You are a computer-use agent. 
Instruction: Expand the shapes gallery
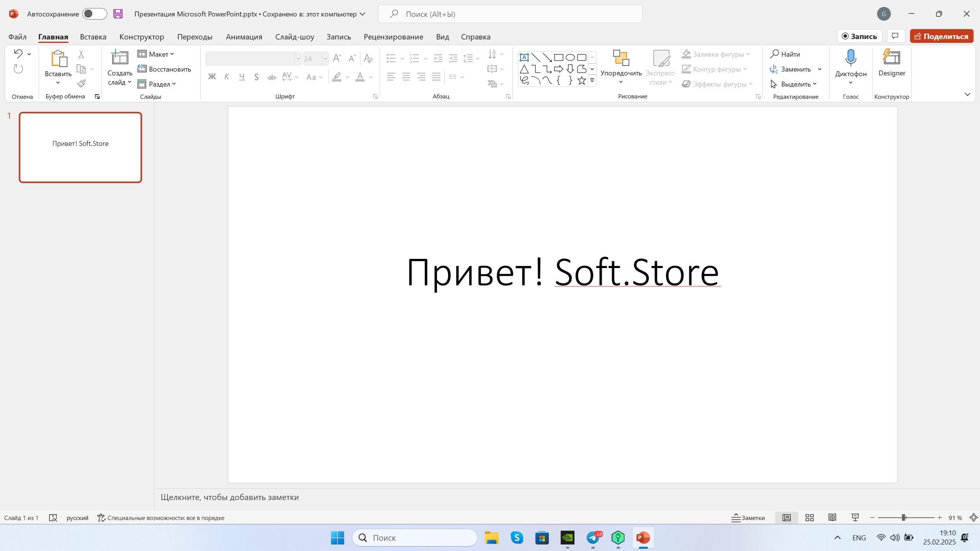point(592,80)
